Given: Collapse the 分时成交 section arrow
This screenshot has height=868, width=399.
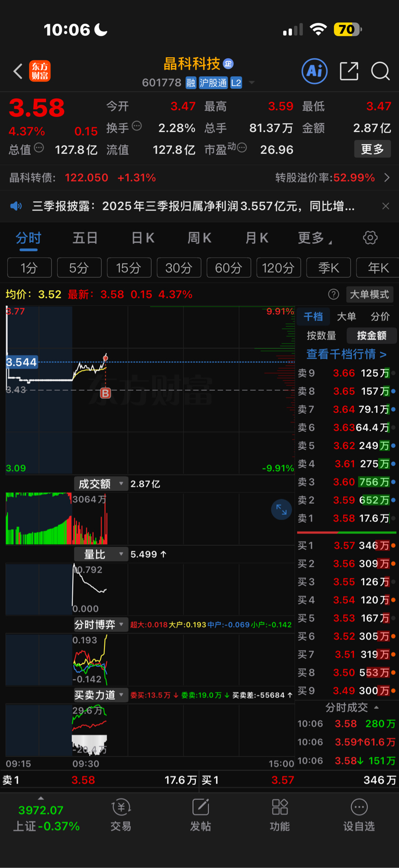Looking at the screenshot, I should [377, 708].
